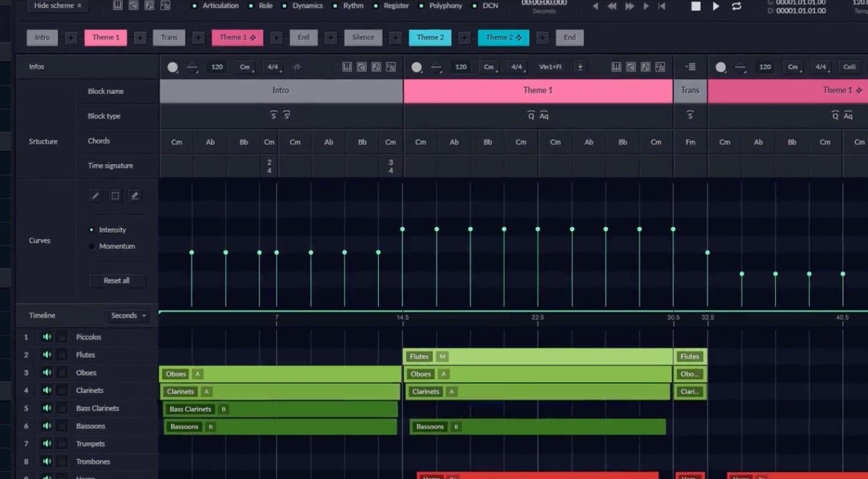Open the 120 tempo field in Theme 1 header

tap(461, 67)
